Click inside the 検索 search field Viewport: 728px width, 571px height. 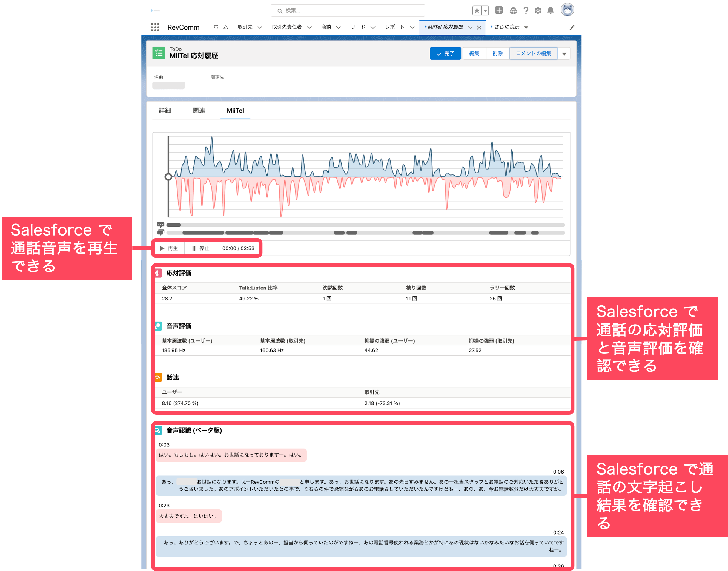point(348,11)
